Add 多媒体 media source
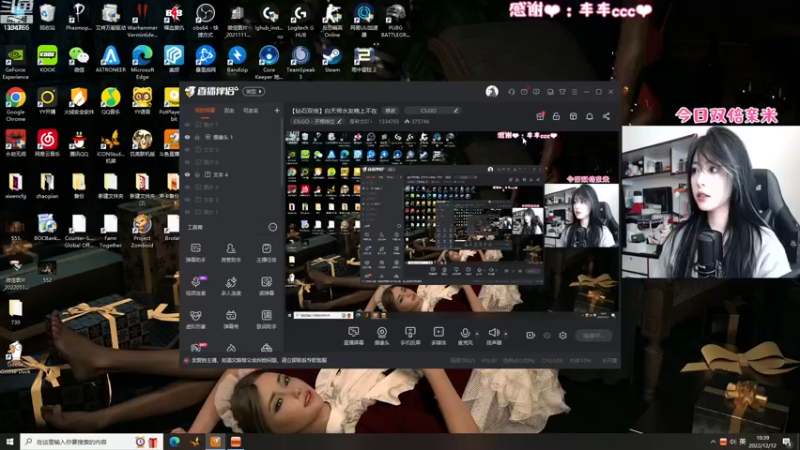Screen dimensions: 800x450 (438, 336)
